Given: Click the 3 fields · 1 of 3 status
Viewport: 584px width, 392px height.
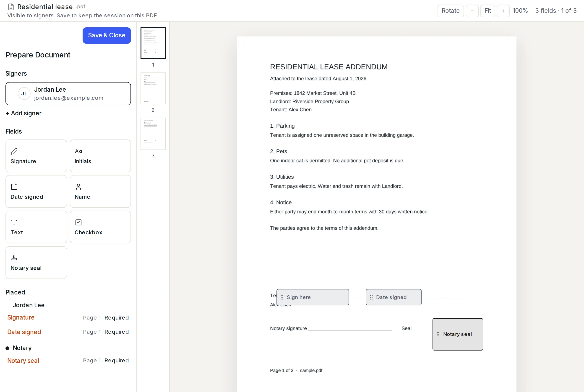Looking at the screenshot, I should [556, 11].
